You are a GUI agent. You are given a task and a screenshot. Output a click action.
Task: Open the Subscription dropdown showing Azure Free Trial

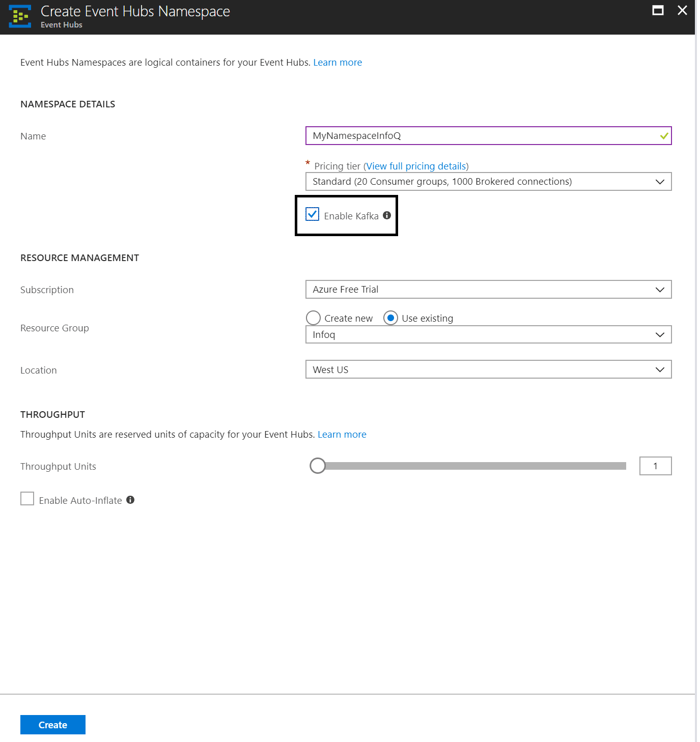(x=488, y=289)
